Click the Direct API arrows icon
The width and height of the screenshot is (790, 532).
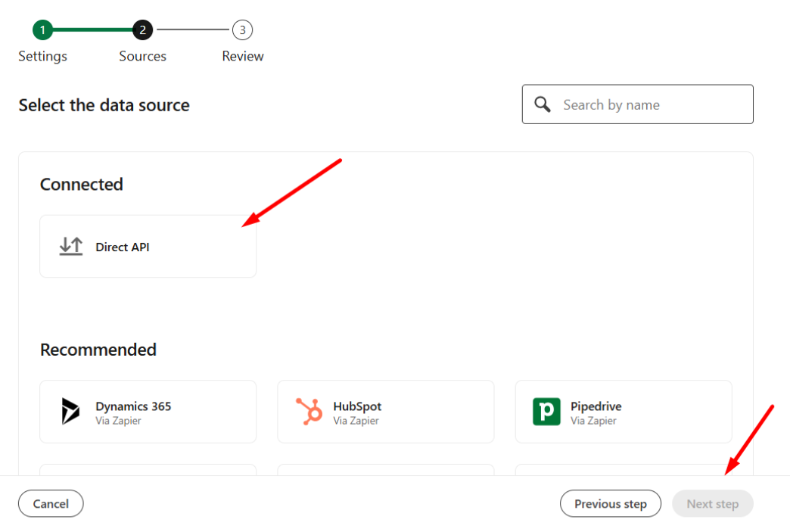point(71,247)
